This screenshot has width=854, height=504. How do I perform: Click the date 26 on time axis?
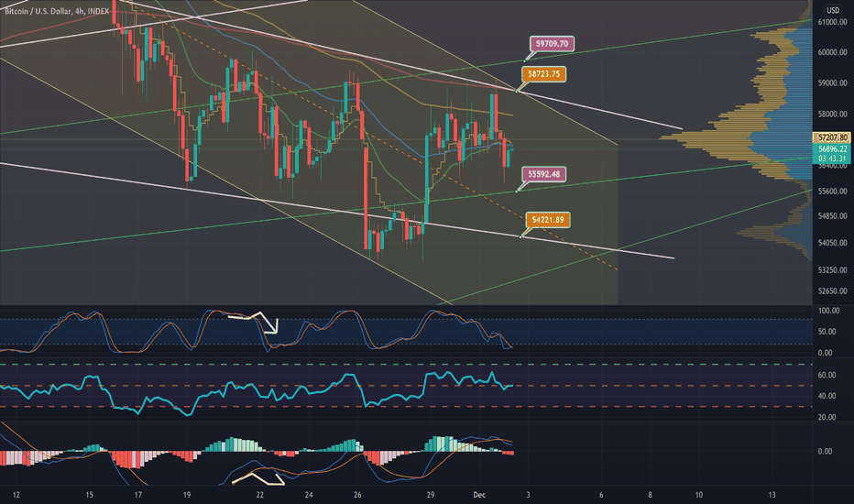click(357, 495)
